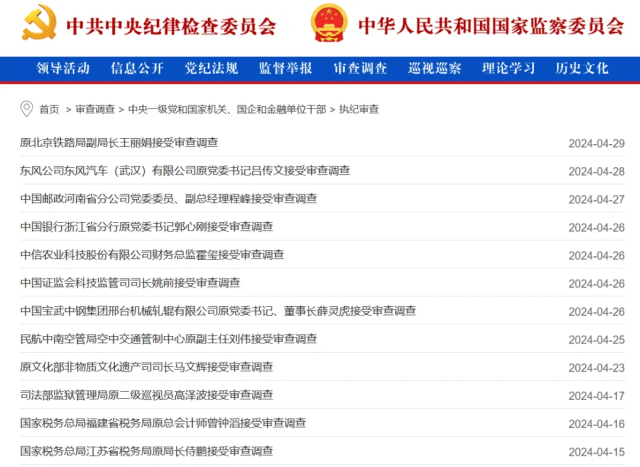Go to the 监督举报 section
This screenshot has height=467, width=640.
point(285,69)
